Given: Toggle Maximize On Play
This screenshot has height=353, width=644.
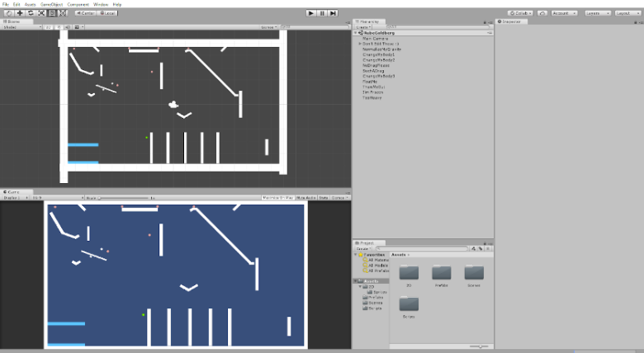Looking at the screenshot, I should click(278, 198).
